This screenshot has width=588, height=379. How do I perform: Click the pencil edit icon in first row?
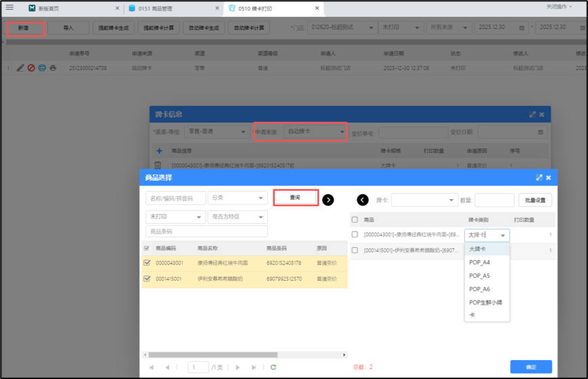(20, 68)
